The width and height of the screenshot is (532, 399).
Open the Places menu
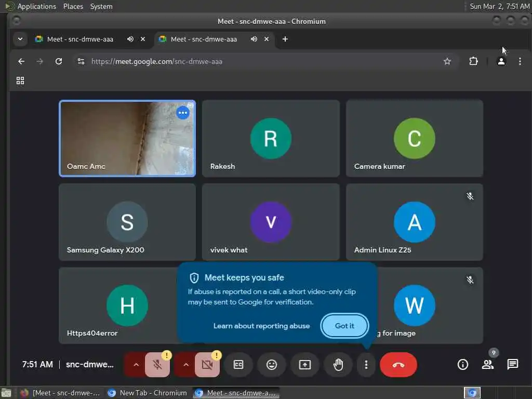[73, 6]
